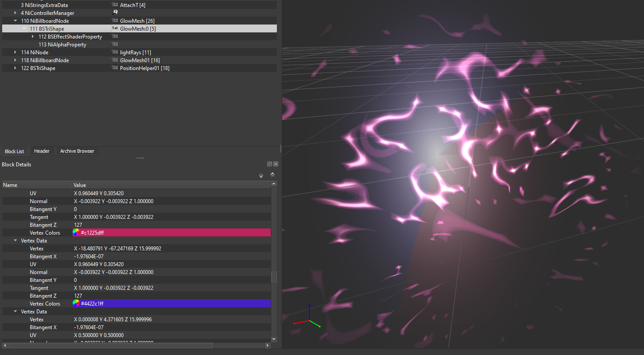This screenshot has width=644, height=355.
Task: Collapse the 110 NiBillboardNode node
Action: pyautogui.click(x=16, y=21)
